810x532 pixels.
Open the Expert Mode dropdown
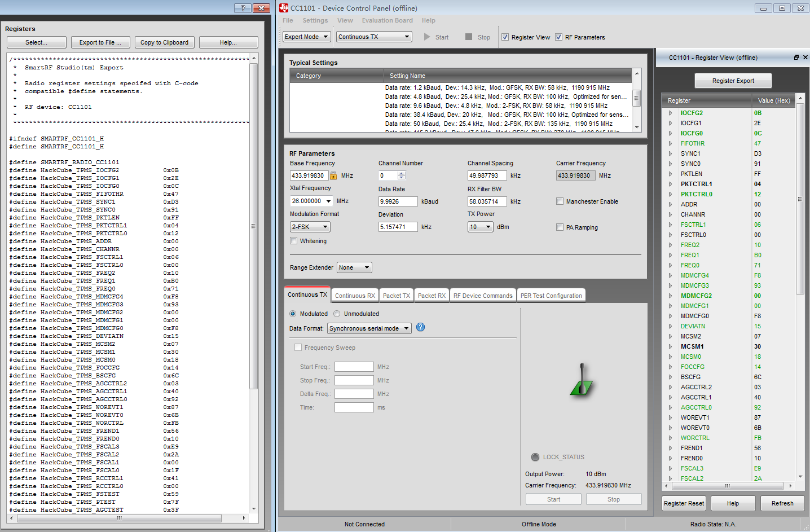(306, 37)
